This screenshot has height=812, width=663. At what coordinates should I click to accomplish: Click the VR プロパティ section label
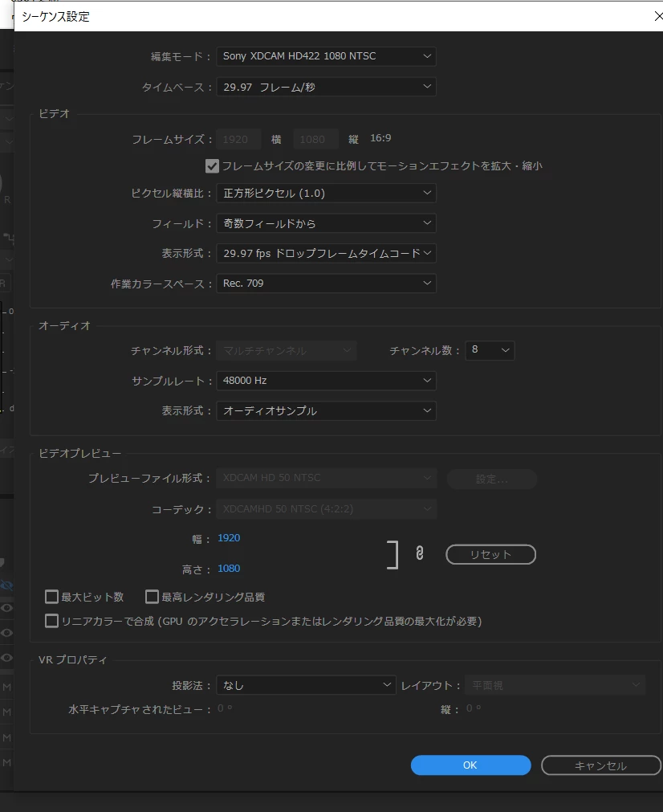point(72,659)
